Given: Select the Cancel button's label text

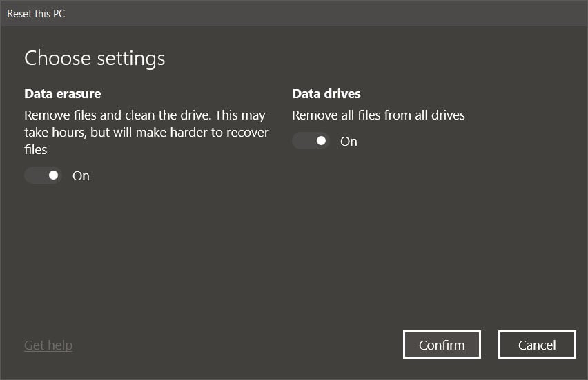Looking at the screenshot, I should (x=536, y=345).
